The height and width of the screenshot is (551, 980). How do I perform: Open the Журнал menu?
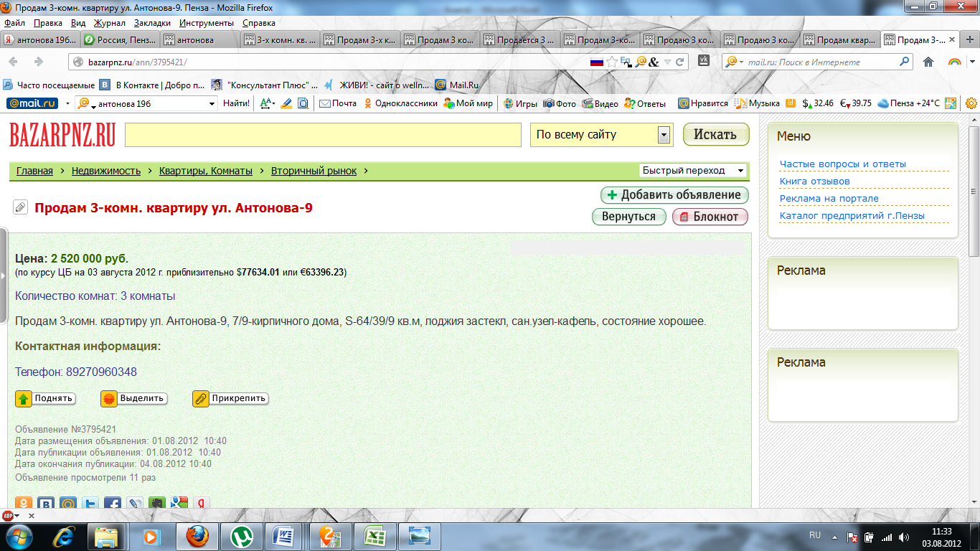click(x=110, y=23)
